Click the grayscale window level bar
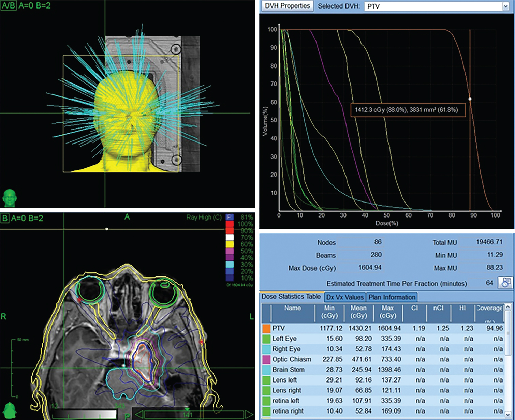The width and height of the screenshot is (515, 420). coord(84,414)
